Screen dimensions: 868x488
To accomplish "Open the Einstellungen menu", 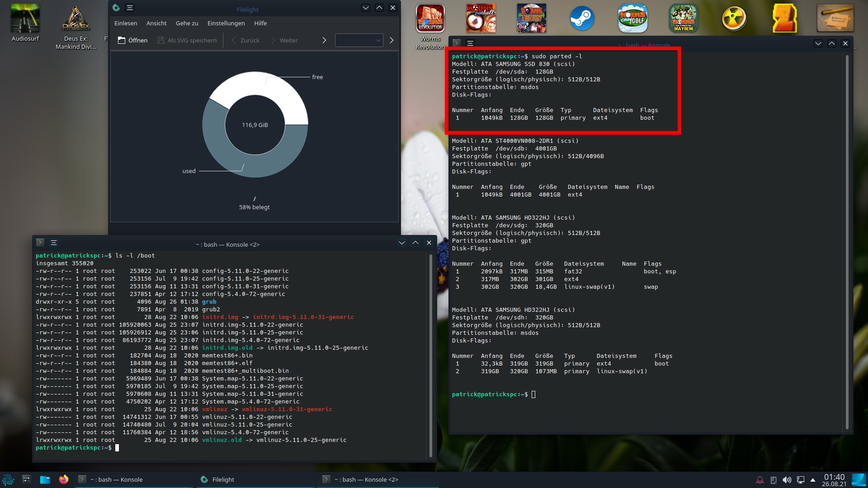I will pos(226,23).
